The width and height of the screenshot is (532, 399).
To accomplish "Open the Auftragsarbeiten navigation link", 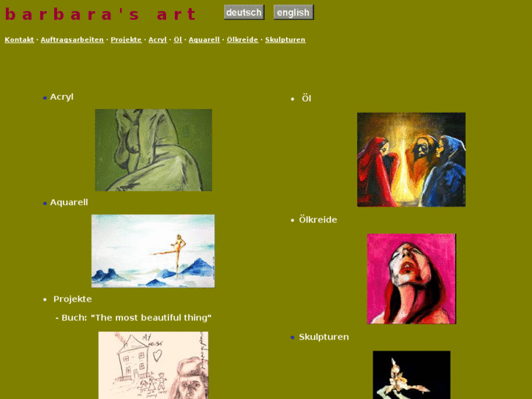I will tap(72, 40).
